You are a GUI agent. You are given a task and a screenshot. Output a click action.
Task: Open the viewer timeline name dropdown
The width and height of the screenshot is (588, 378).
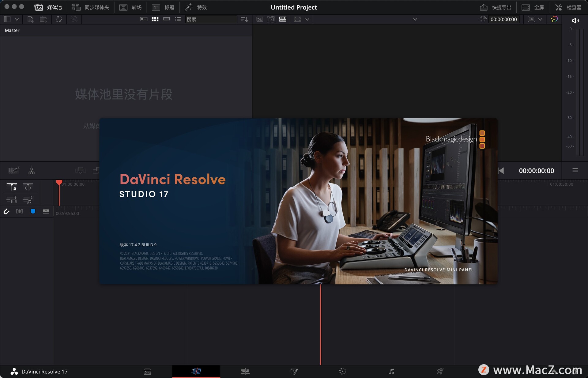(415, 19)
